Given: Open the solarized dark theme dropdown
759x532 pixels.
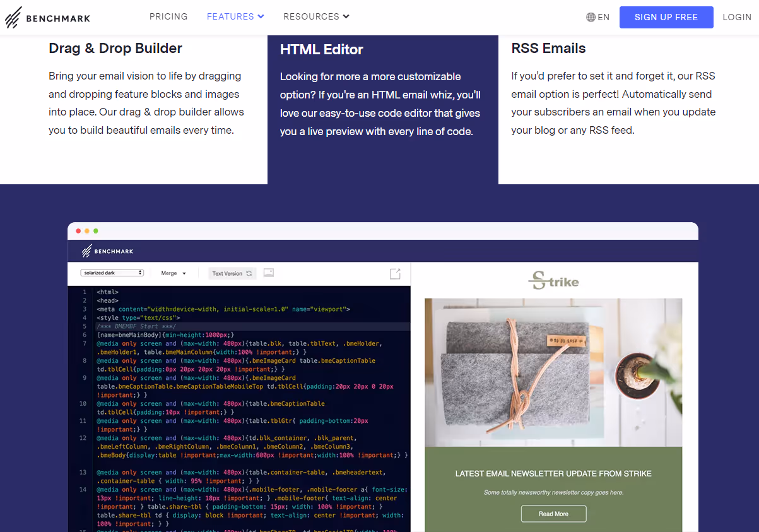Looking at the screenshot, I should 112,273.
